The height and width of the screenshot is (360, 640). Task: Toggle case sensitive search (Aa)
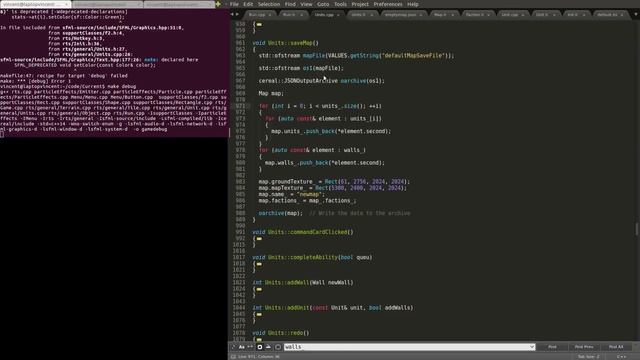pos(242,347)
